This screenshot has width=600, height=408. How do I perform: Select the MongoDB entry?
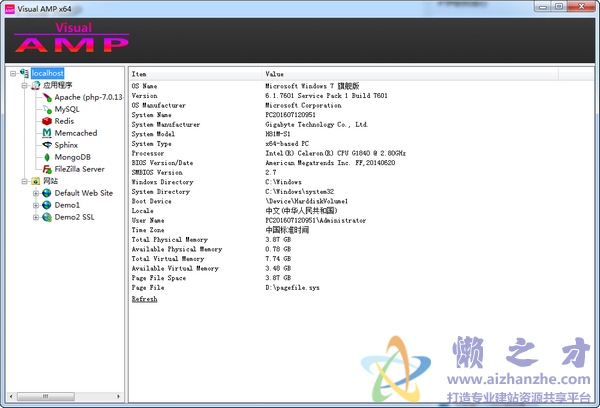pos(73,157)
